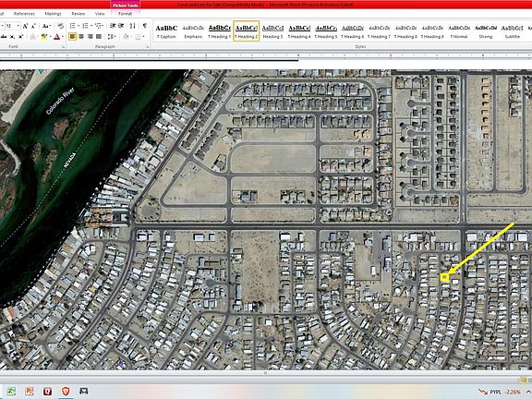The image size is (532, 399).
Task: Open the Numbering dropdown arrow
Action: click(91, 26)
